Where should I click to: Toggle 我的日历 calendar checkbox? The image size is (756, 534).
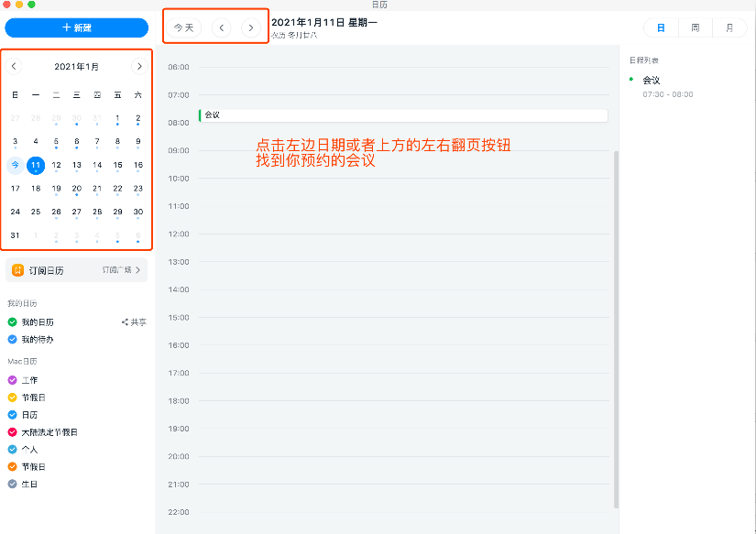click(13, 322)
